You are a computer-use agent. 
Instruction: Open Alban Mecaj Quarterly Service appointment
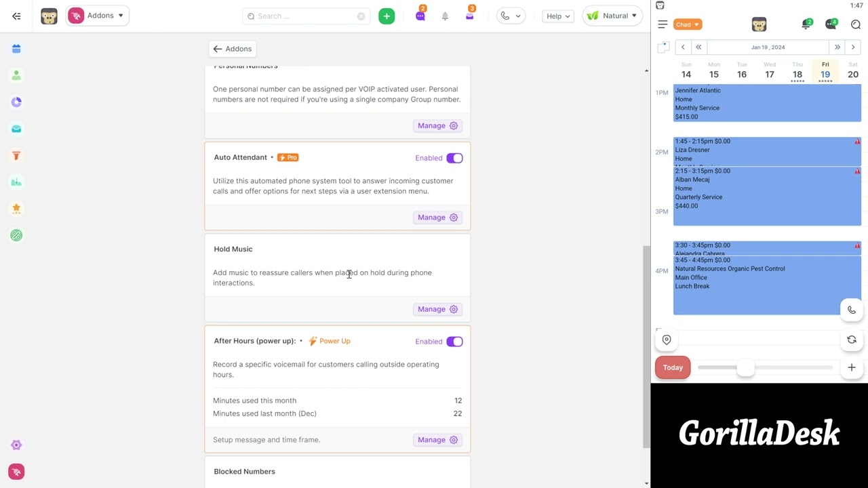pos(767,197)
